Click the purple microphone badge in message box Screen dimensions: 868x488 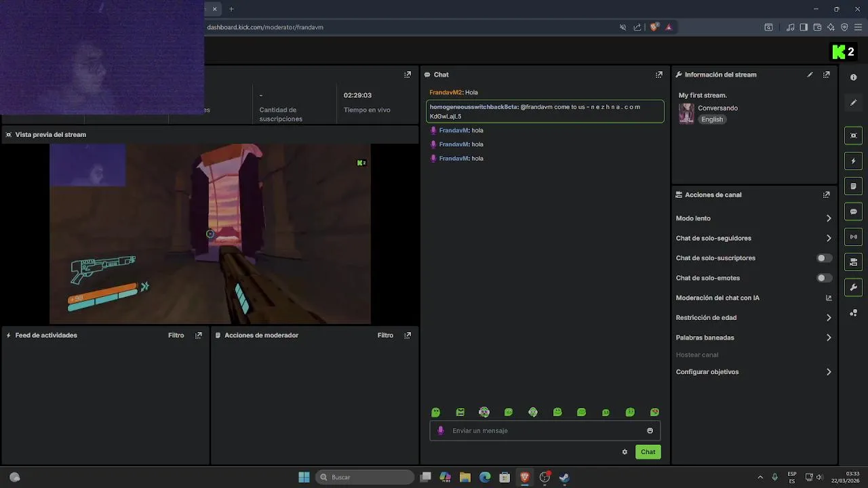pos(441,430)
